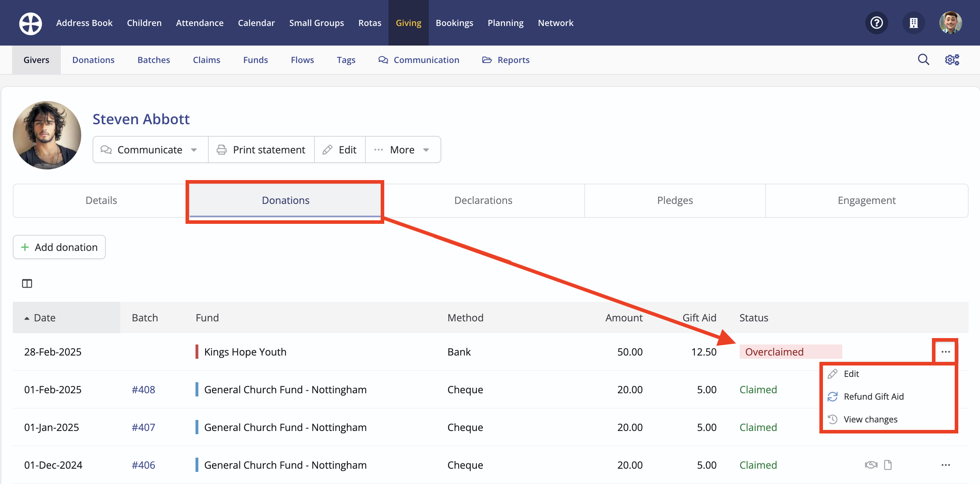Expand the More actions dropdown

402,150
